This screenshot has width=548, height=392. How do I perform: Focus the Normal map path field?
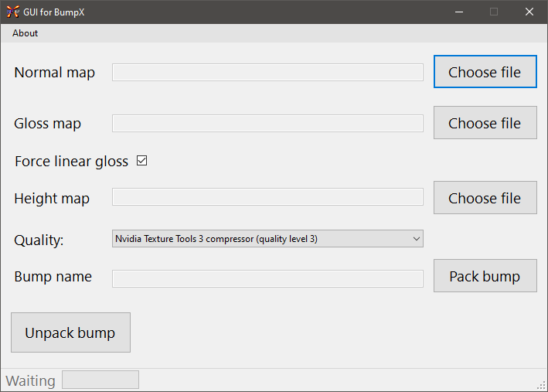pyautogui.click(x=267, y=72)
